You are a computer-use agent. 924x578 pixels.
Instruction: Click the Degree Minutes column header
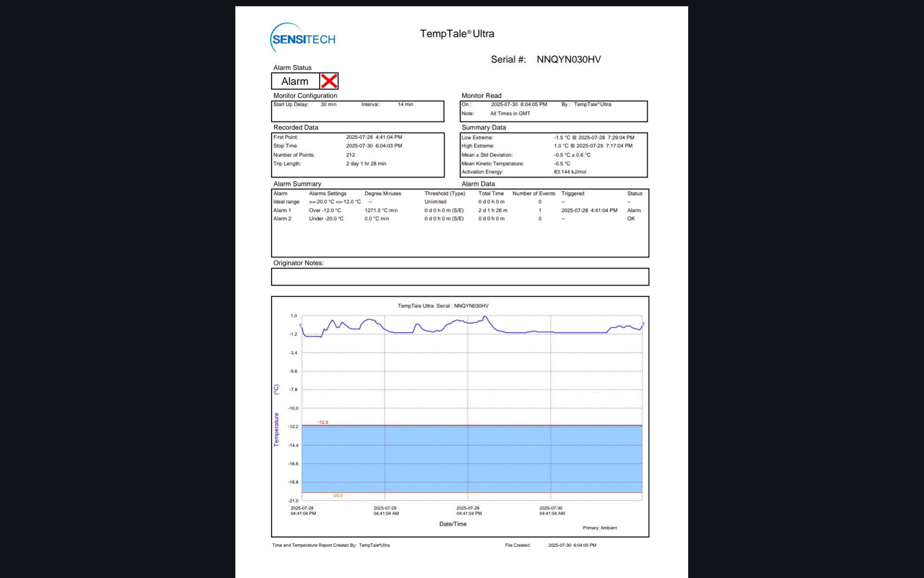pos(383,194)
